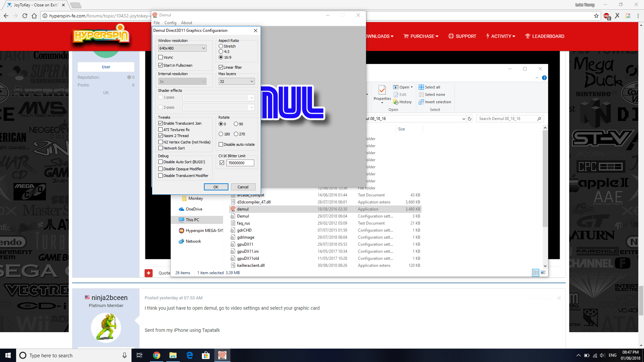
Task: Click the CV1K Blitter Limit value field
Action: click(240, 163)
